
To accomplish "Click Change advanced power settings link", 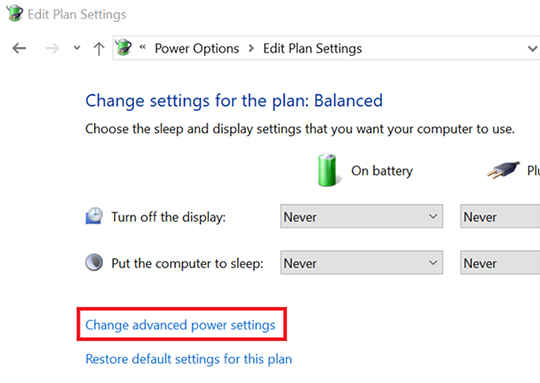I will coord(180,325).
